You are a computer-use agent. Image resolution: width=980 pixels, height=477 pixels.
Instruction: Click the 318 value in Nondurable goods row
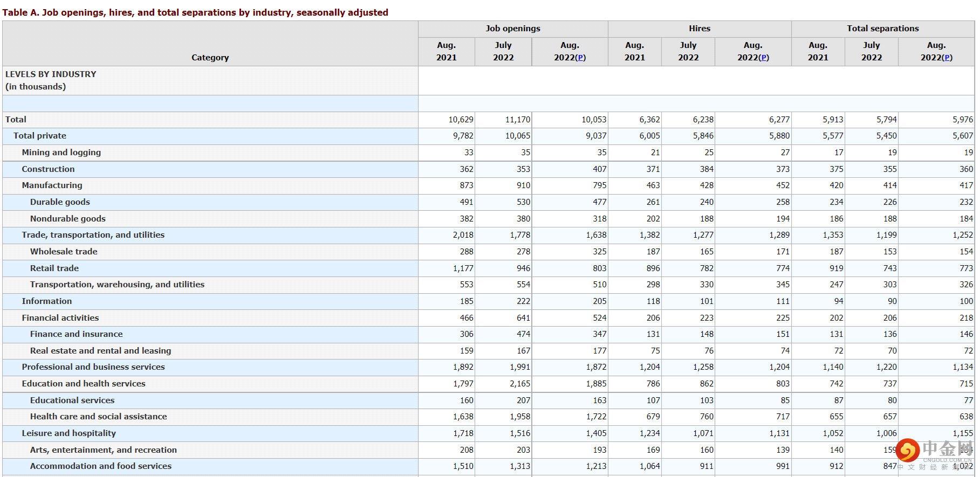tap(600, 219)
